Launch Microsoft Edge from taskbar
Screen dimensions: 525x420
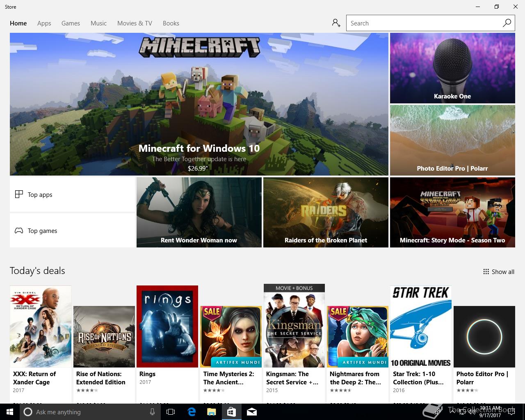[x=191, y=412]
